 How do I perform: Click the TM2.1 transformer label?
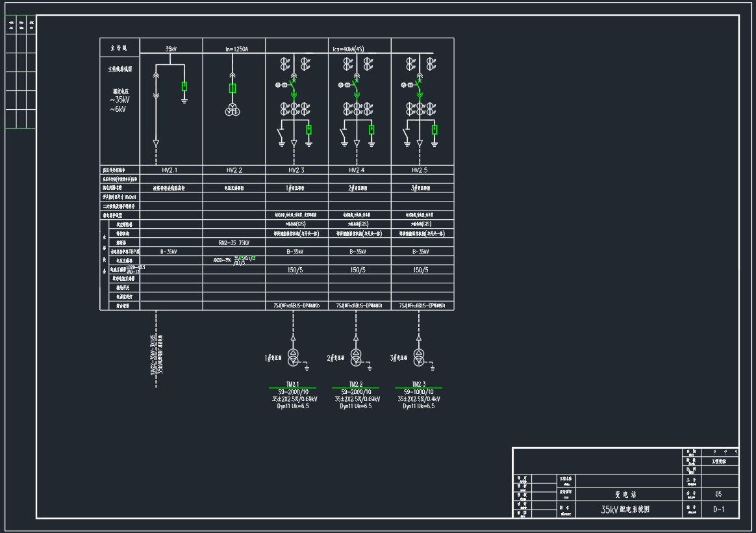click(292, 384)
